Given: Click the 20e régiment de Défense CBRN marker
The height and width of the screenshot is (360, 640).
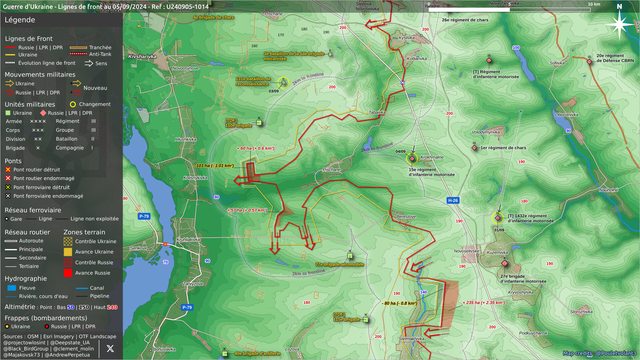Looking at the screenshot, I should (589, 62).
